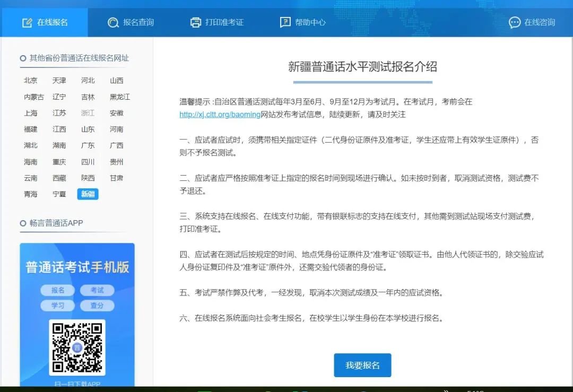The image size is (573, 392).
Task: Click the 在线咨询 chat bubble icon
Action: pos(514,22)
